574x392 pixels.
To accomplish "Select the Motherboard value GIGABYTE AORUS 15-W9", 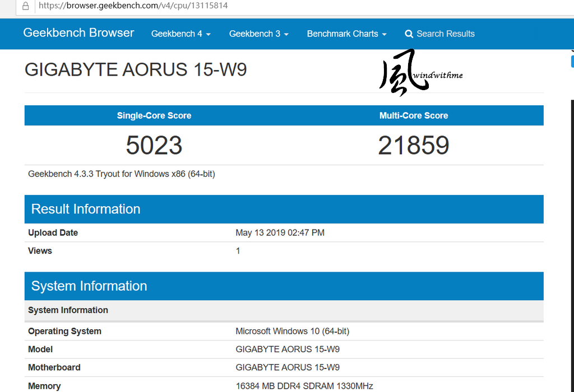I will [x=288, y=367].
